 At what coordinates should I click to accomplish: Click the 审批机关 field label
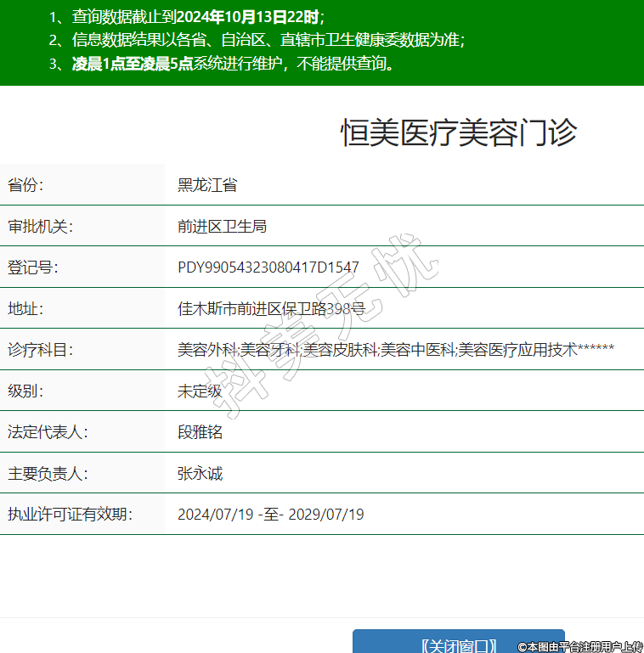coord(41,226)
